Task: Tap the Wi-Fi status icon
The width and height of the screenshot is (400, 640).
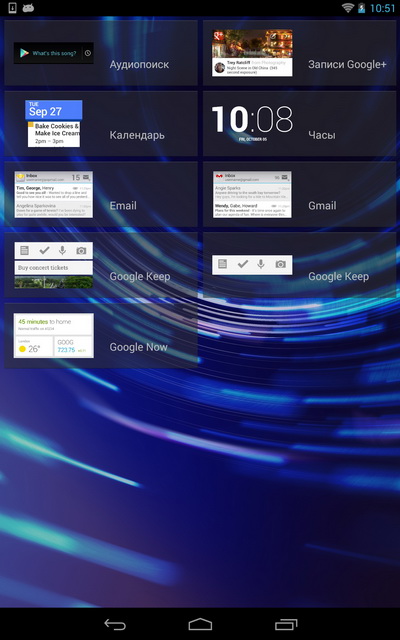Action: click(x=348, y=8)
